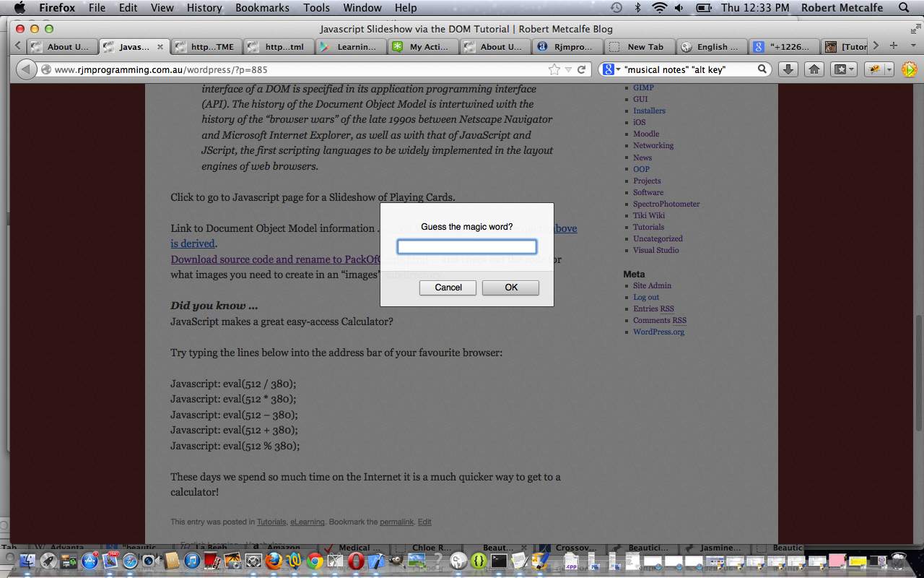924x578 pixels.
Task: Click the orange extension icon at toolbar's far right
Action: tap(908, 69)
